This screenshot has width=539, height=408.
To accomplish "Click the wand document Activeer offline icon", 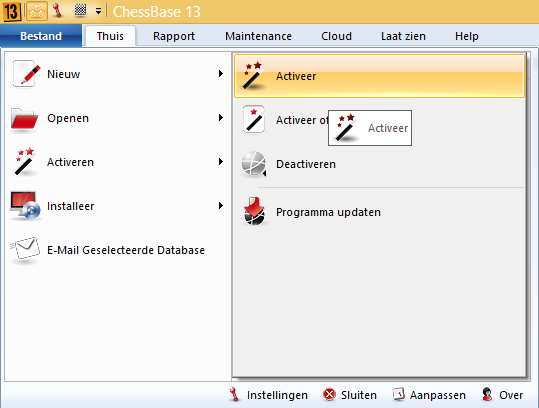I will 254,119.
